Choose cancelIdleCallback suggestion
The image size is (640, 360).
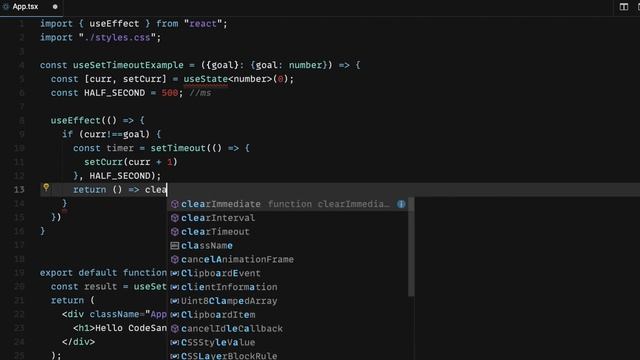(x=288, y=329)
